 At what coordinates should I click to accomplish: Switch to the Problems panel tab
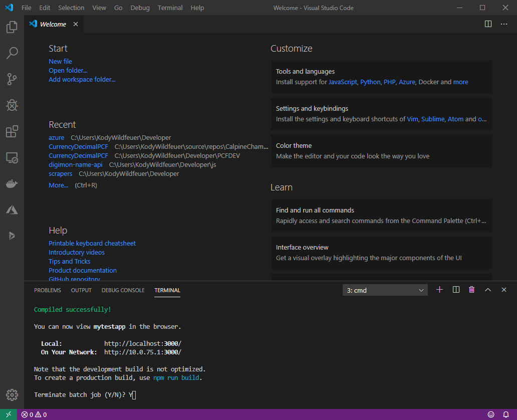[48, 290]
